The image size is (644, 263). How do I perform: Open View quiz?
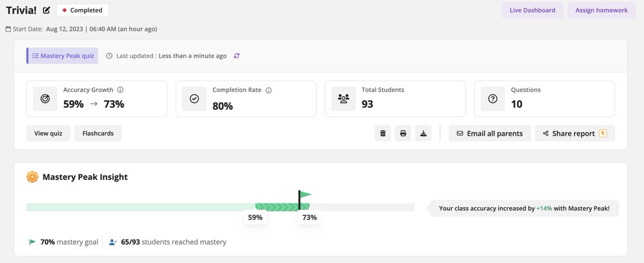[x=48, y=133]
